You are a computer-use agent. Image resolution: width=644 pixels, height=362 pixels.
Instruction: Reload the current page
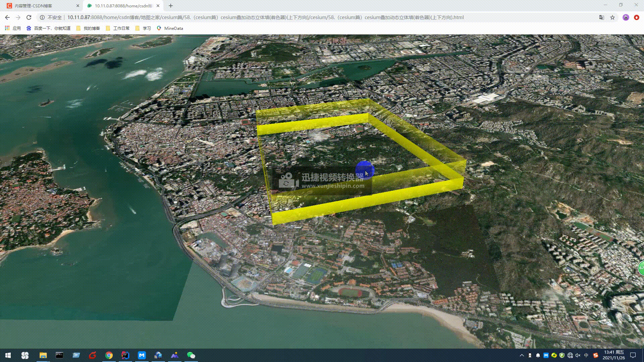pyautogui.click(x=29, y=17)
